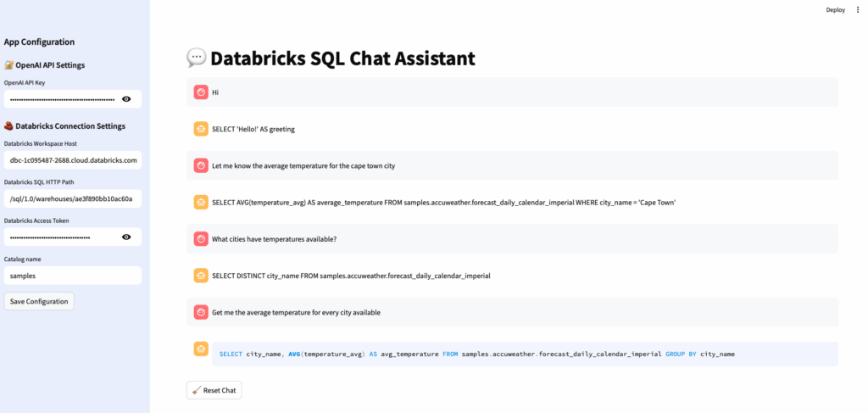The height and width of the screenshot is (413, 868).
Task: Show the OpenAI API Key value
Action: [x=126, y=99]
